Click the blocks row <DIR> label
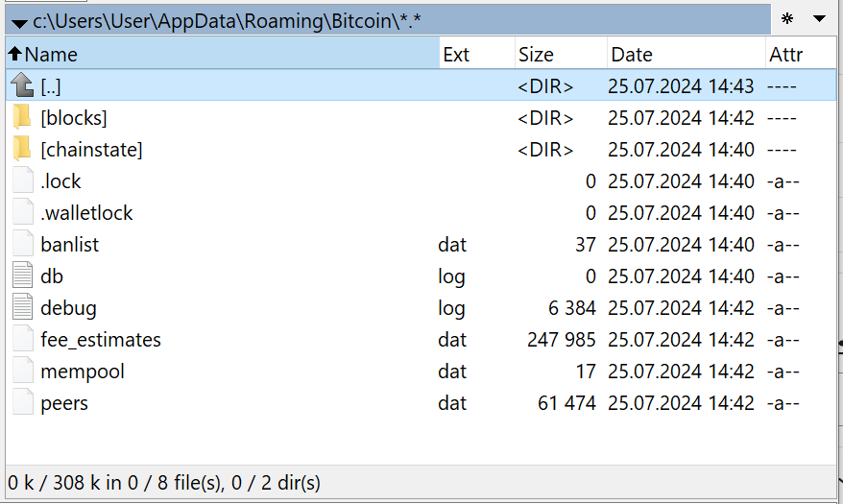The height and width of the screenshot is (504, 843). click(545, 118)
